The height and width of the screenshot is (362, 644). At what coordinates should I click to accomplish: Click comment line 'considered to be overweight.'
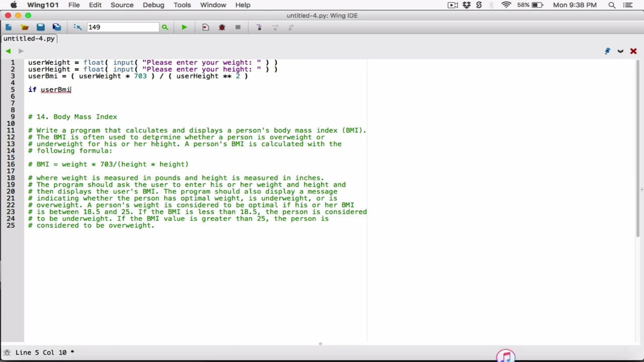pos(91,225)
